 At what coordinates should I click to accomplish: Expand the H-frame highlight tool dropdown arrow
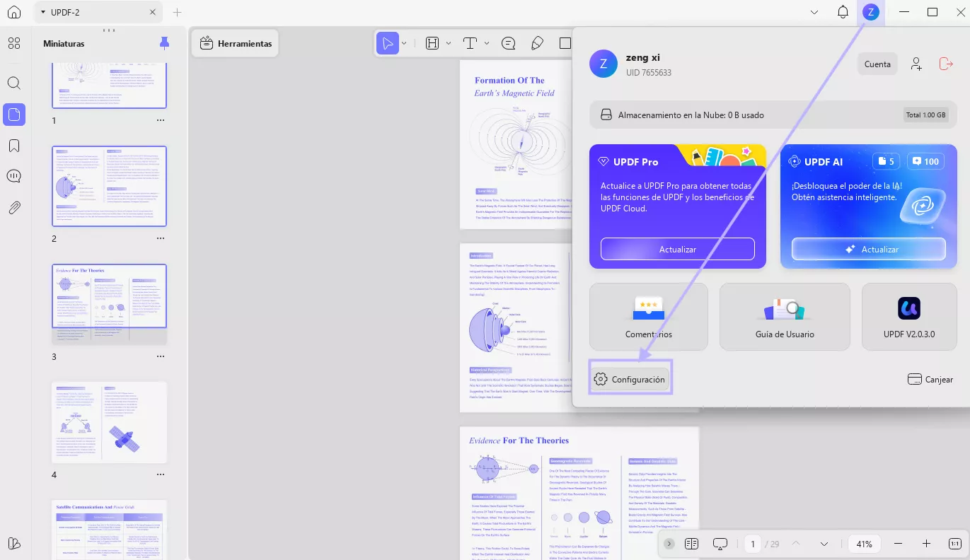click(x=449, y=43)
